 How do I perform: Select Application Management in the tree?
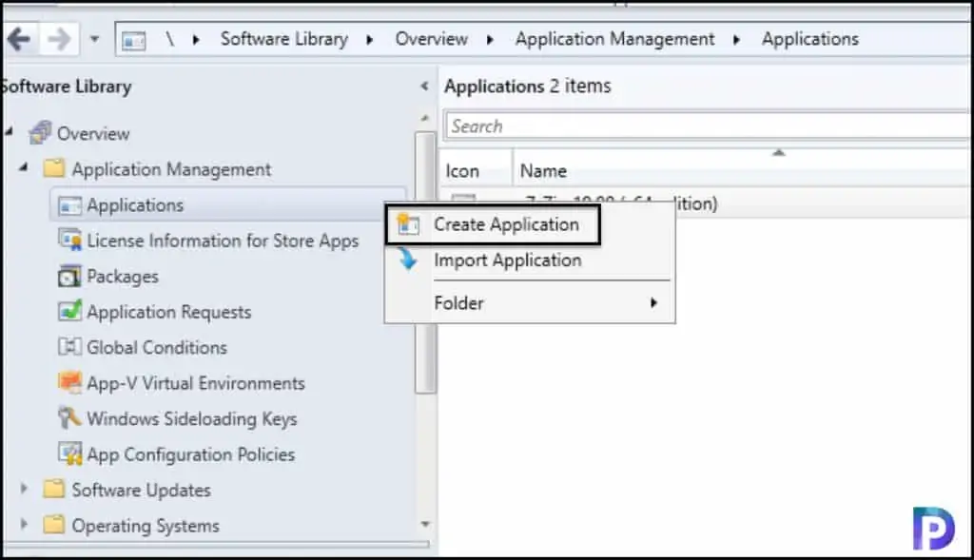[x=171, y=169]
